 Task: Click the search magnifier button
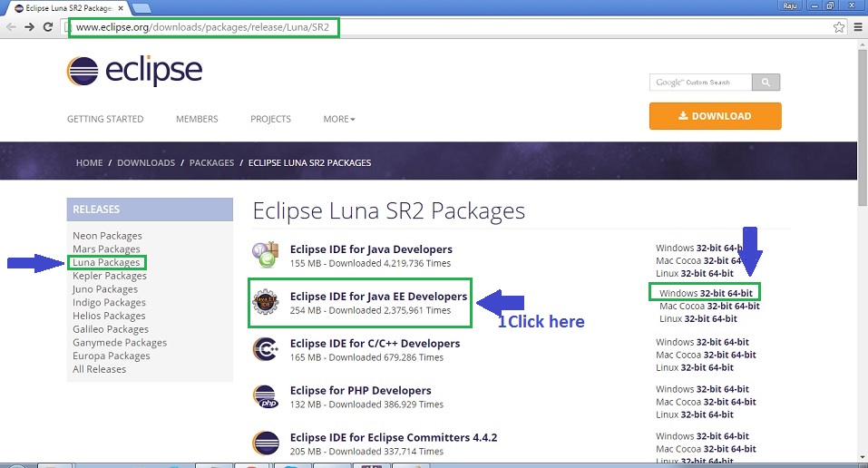pyautogui.click(x=766, y=82)
